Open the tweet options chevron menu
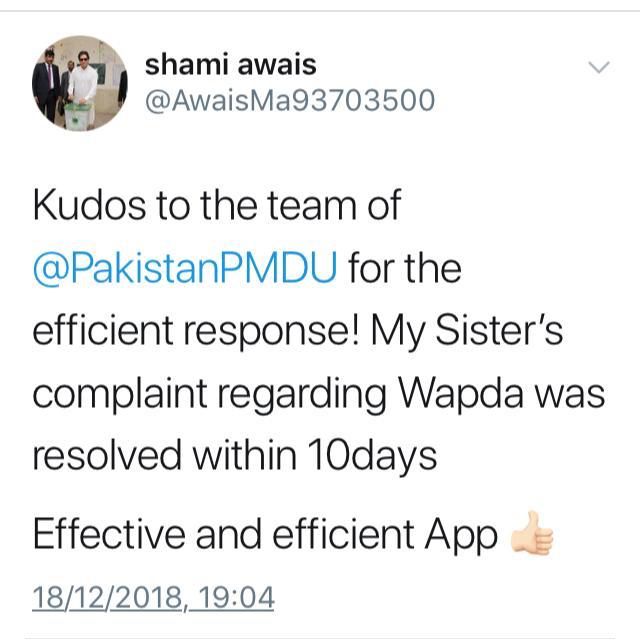640x639 pixels. coord(599,67)
